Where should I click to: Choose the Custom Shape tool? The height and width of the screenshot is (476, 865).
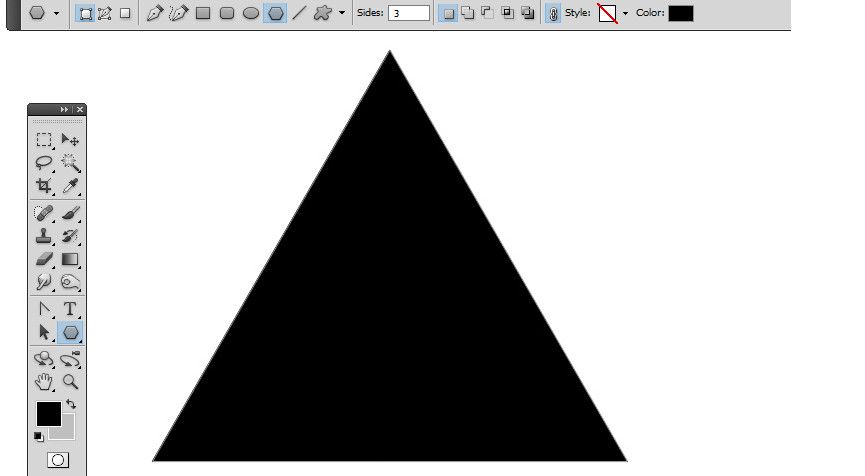pyautogui.click(x=322, y=14)
